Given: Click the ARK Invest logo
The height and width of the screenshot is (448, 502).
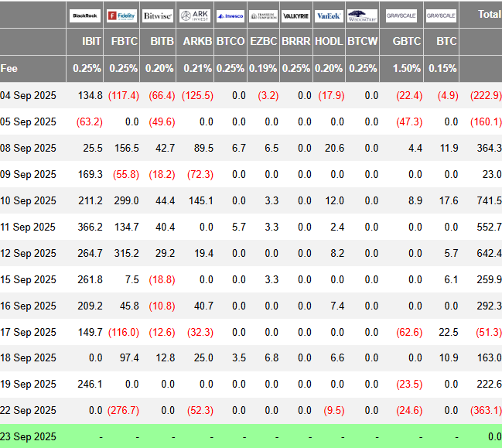Looking at the screenshot, I should (195, 15).
